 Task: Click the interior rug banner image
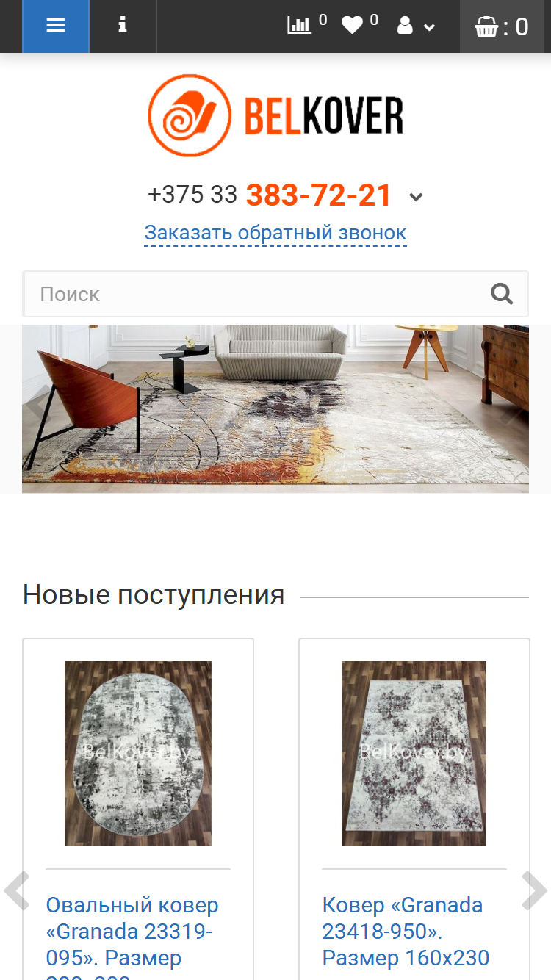pyautogui.click(x=275, y=408)
